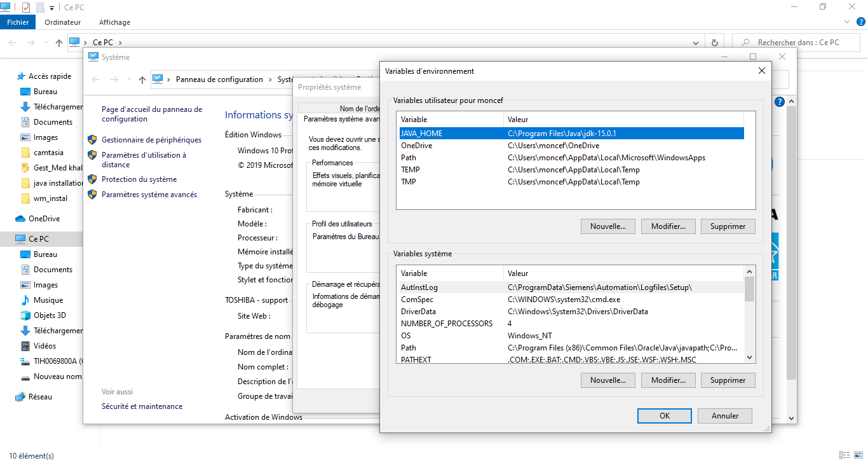
Task: Click the system variables list down scroll arrow
Action: (750, 358)
